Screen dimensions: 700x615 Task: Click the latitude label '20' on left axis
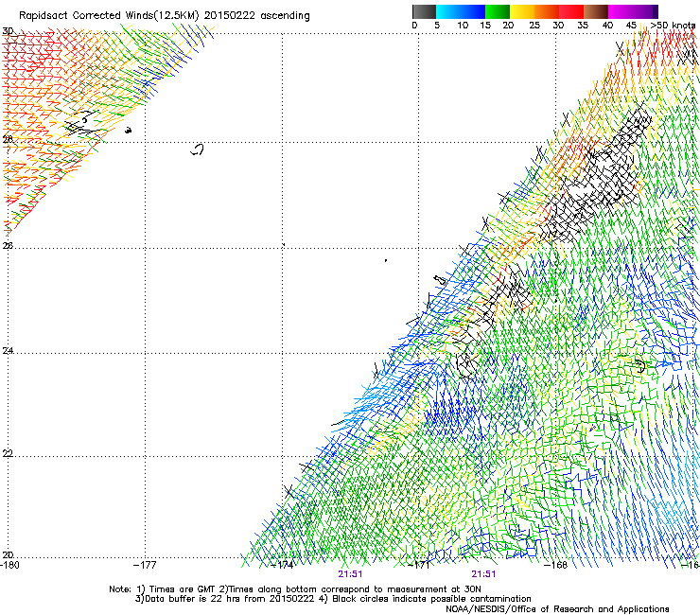pyautogui.click(x=8, y=554)
